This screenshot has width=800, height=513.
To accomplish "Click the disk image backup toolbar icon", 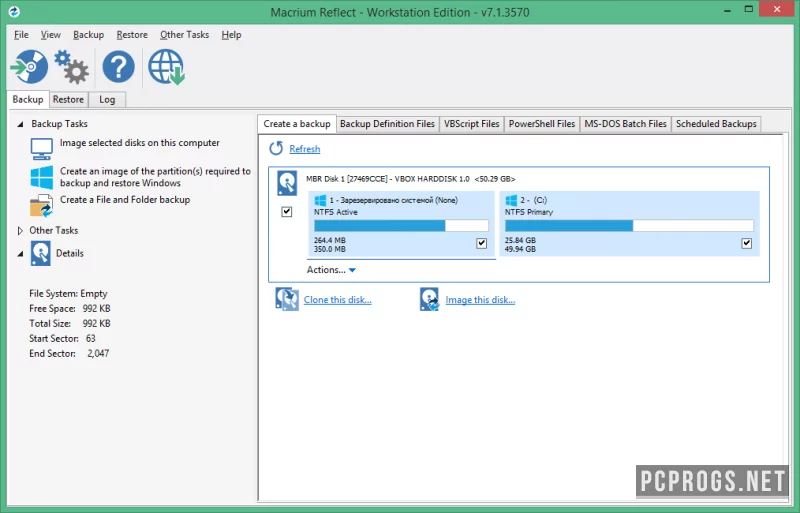I will click(30, 66).
